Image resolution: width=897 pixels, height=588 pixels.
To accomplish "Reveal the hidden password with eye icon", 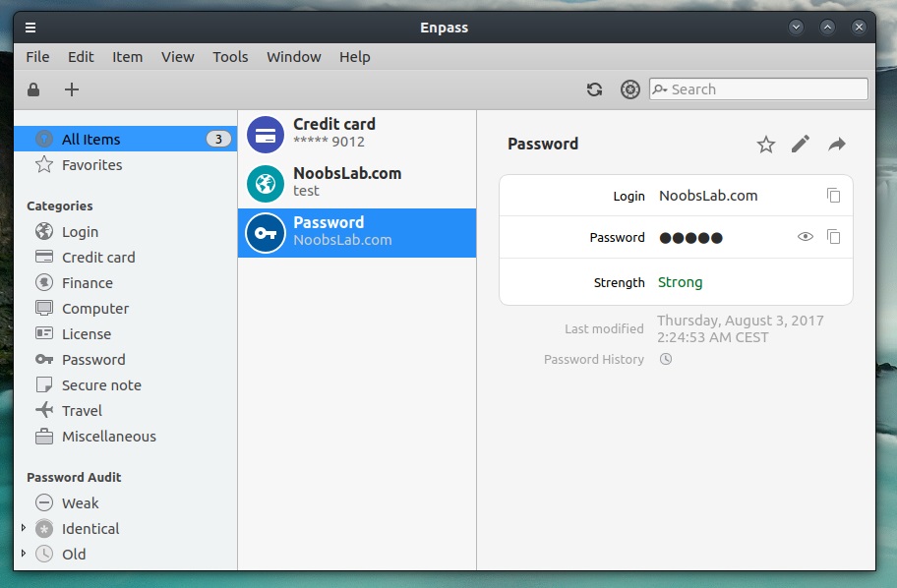I will (805, 236).
